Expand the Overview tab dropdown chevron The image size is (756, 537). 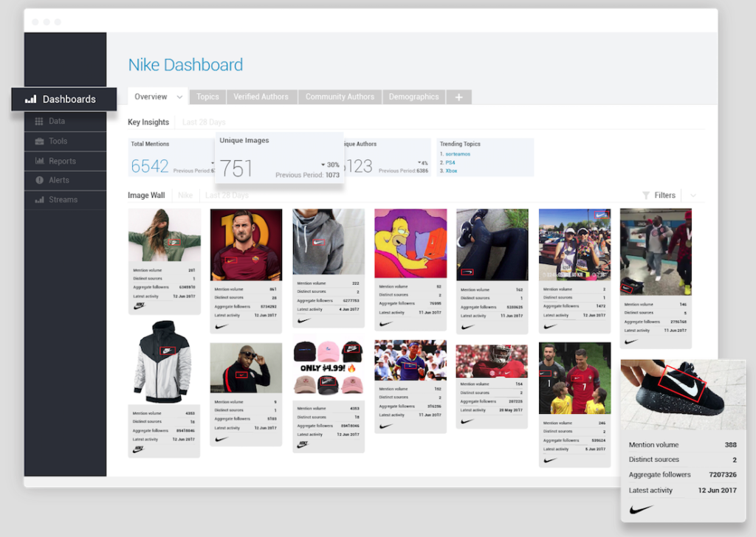tap(179, 97)
